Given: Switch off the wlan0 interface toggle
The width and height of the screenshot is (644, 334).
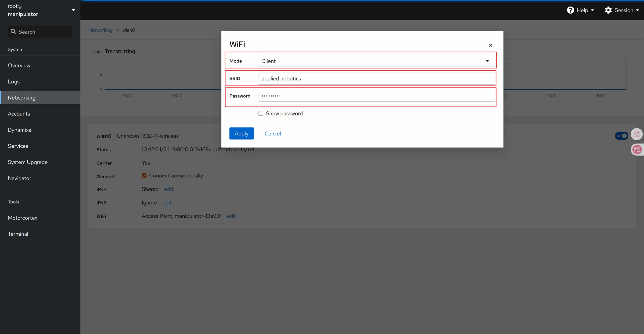Looking at the screenshot, I should coord(621,136).
